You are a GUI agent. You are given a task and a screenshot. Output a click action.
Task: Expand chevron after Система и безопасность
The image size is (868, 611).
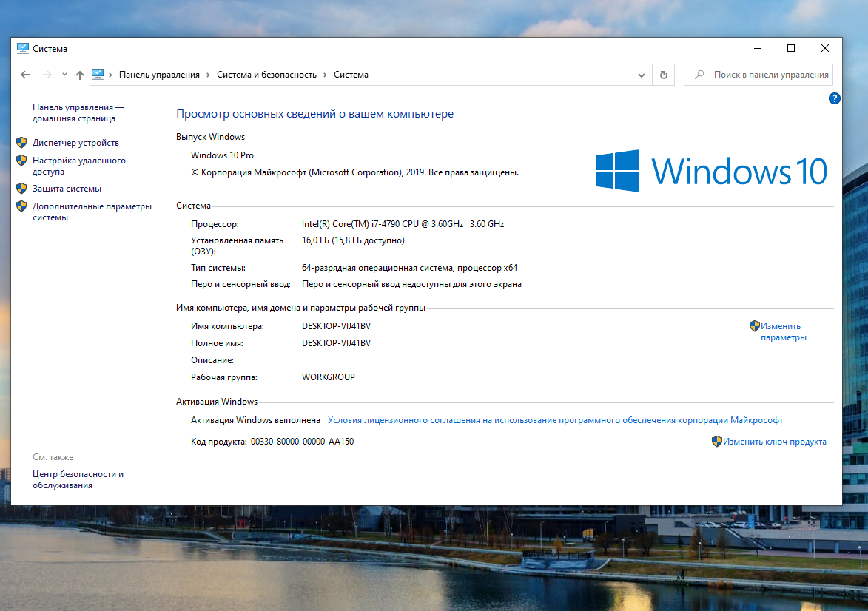pos(325,75)
